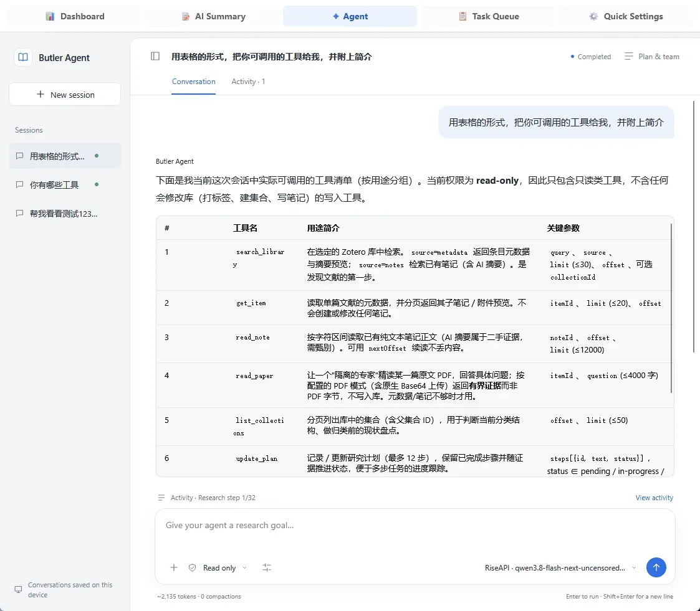The height and width of the screenshot is (611, 700).
Task: Open Quick Settings tab
Action: click(626, 16)
